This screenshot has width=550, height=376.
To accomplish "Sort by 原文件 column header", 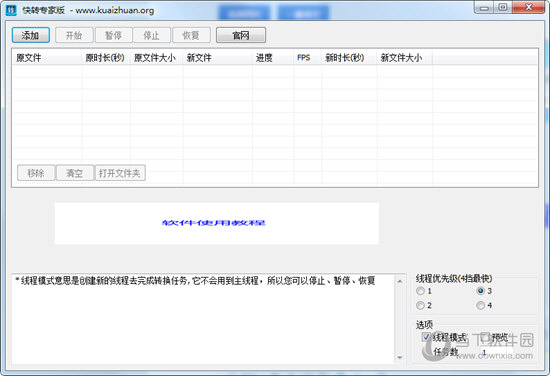I will click(47, 58).
